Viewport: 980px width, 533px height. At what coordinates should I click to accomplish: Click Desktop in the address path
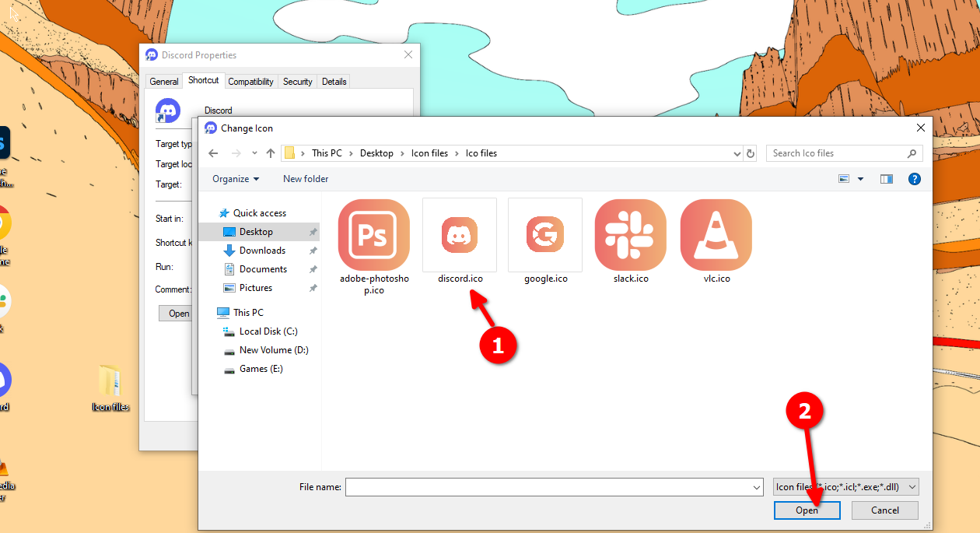(376, 153)
